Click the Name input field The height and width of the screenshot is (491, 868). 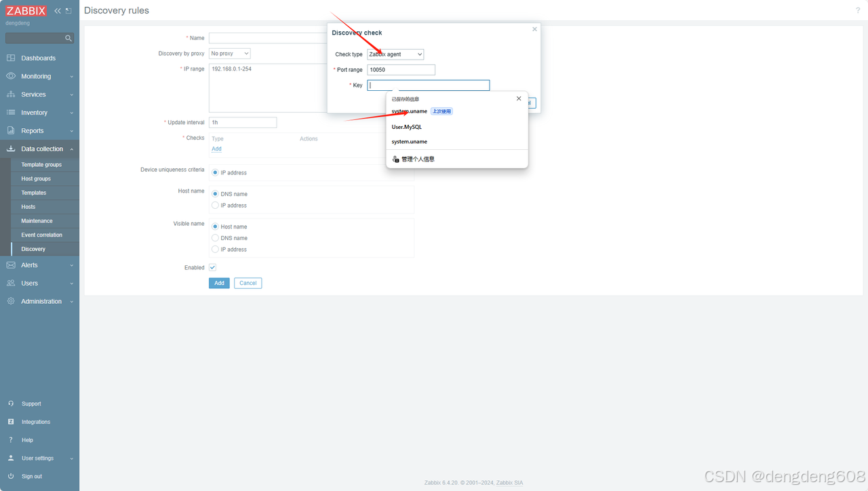pos(268,38)
